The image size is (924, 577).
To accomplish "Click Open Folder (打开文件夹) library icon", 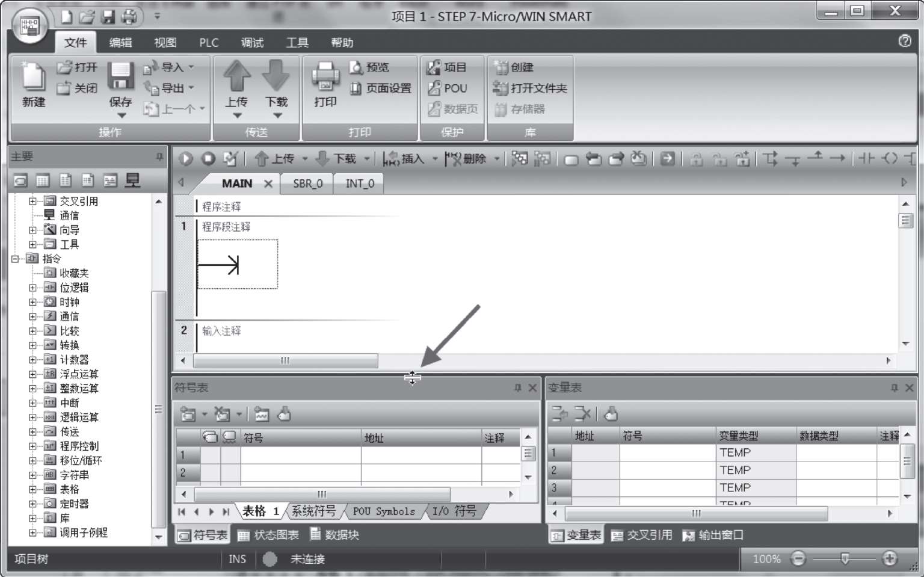I will 500,88.
